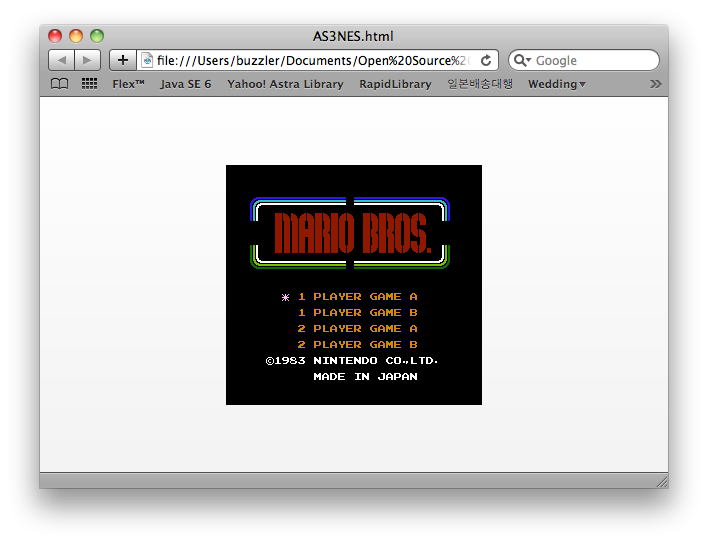Select 1 PLAYER GAME A option
Image resolution: width=708 pixels, height=543 pixels.
pyautogui.click(x=358, y=297)
